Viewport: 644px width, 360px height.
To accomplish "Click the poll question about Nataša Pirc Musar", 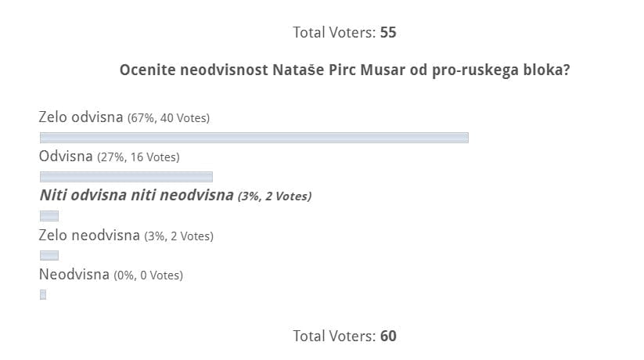I will pos(344,70).
